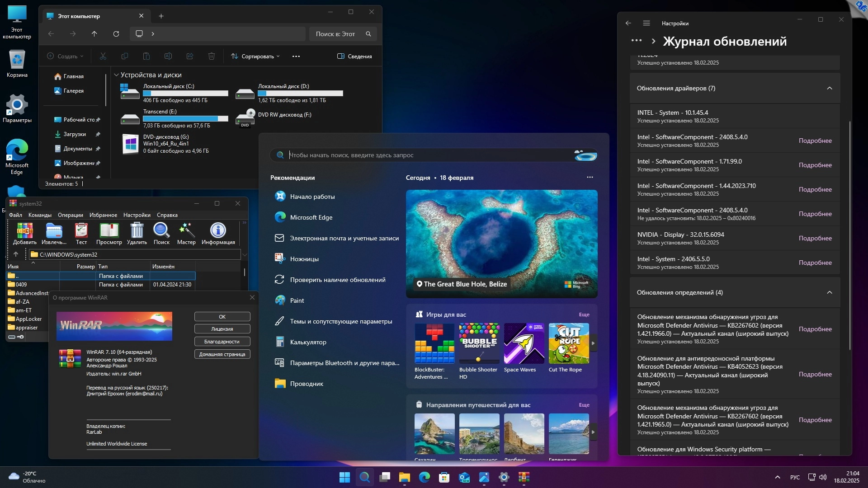Collapse Devices and drives (Устройства и диски) group

tap(116, 75)
